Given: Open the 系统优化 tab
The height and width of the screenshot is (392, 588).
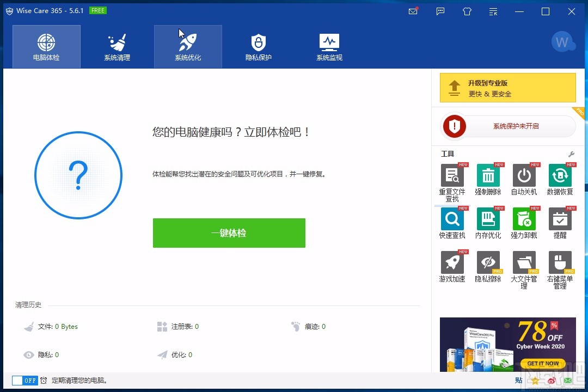Looking at the screenshot, I should click(188, 46).
